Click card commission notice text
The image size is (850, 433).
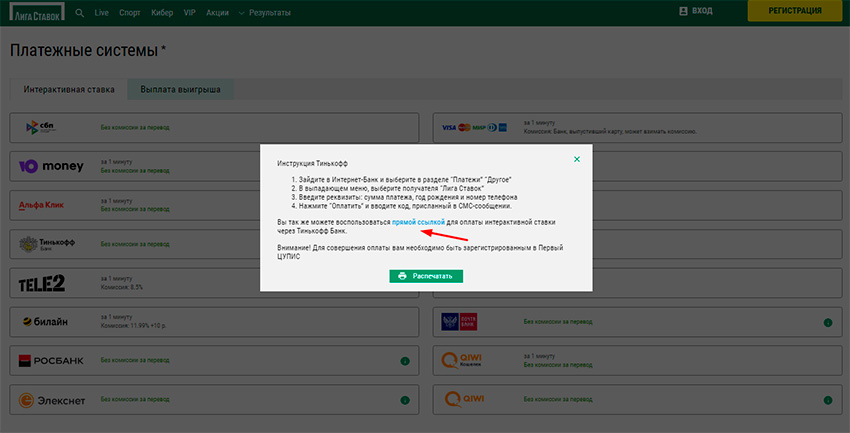610,131
